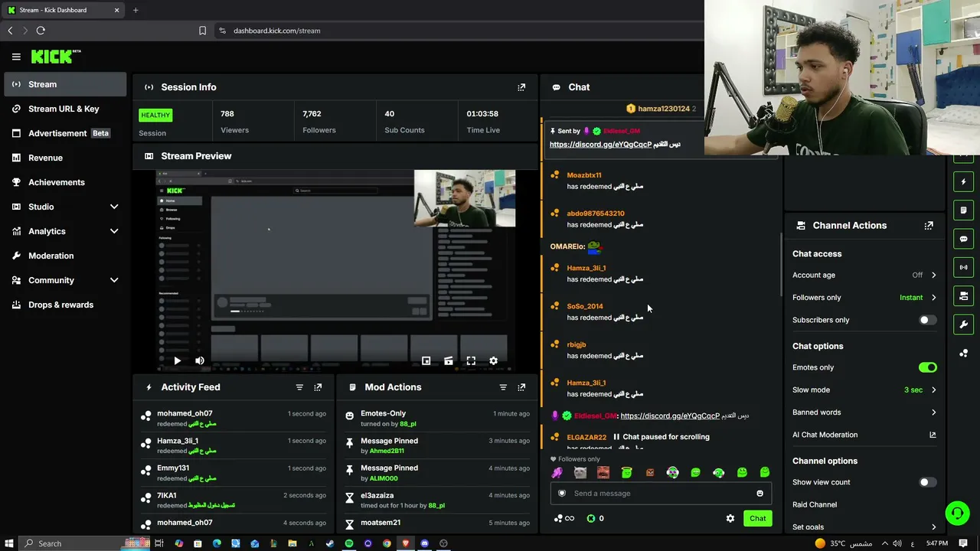Viewport: 980px width, 551px height.
Task: Open emoji picker in message box
Action: point(760,494)
